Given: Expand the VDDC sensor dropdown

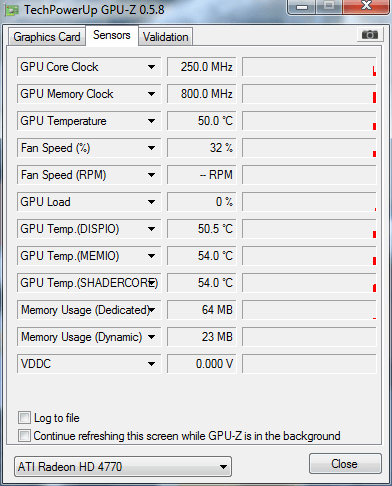Looking at the screenshot, I should [x=151, y=364].
